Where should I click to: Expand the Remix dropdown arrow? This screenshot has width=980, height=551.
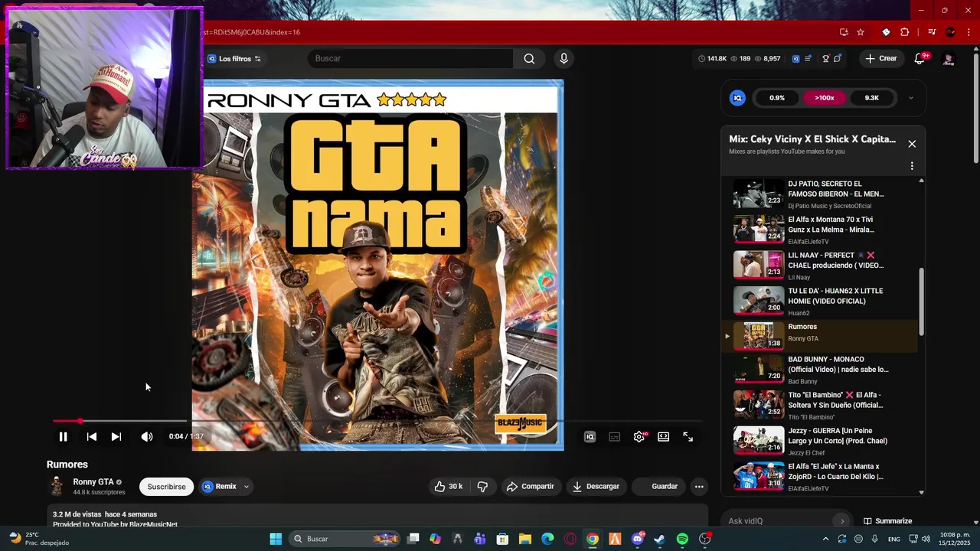click(246, 487)
